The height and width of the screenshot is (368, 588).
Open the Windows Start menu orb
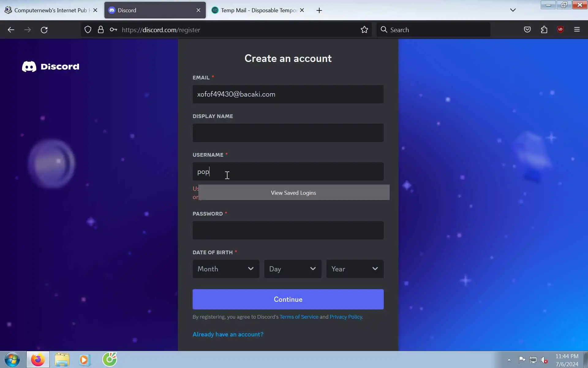pos(12,359)
